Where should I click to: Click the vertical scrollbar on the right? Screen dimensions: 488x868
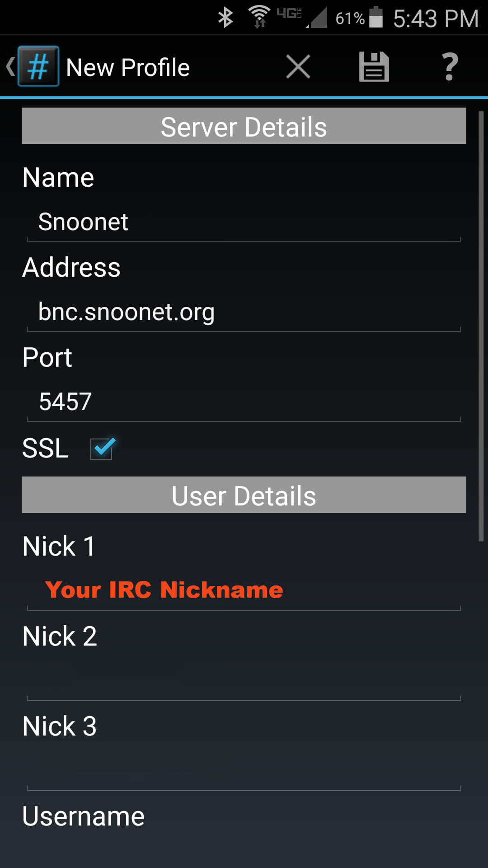pyautogui.click(x=481, y=325)
